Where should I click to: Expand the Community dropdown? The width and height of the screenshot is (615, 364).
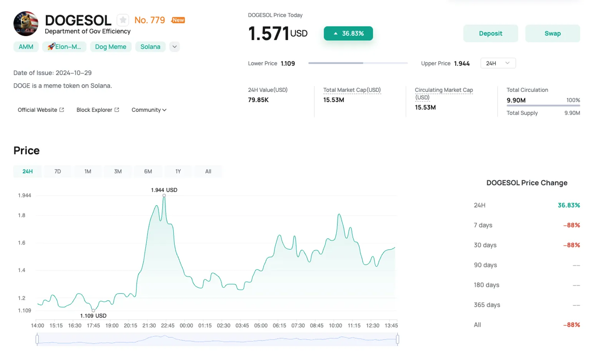[149, 110]
